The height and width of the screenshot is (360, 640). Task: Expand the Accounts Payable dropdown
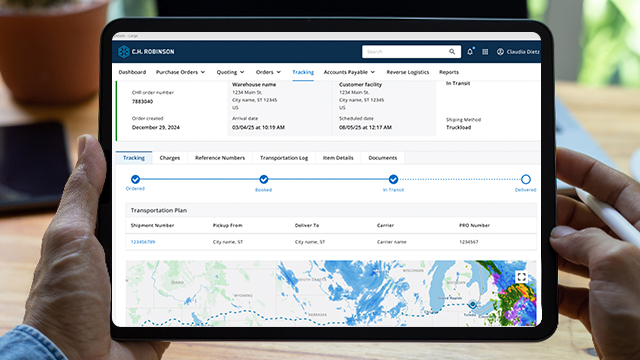coord(349,72)
